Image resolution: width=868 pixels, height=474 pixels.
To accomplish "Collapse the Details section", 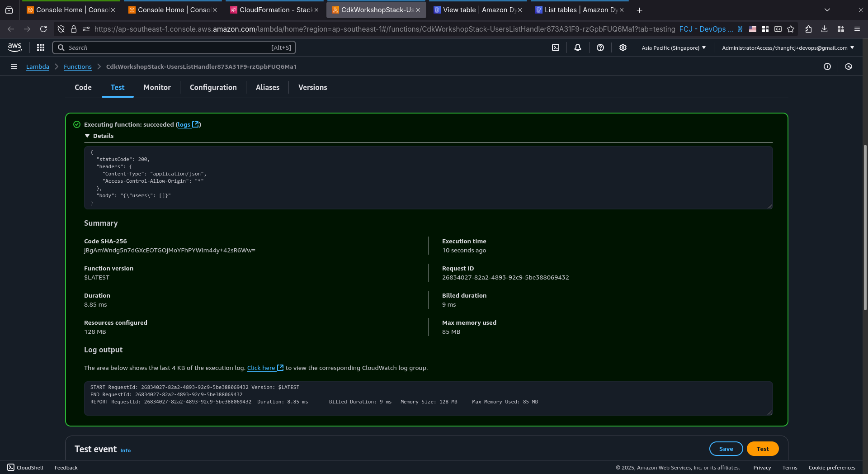I will pyautogui.click(x=99, y=136).
